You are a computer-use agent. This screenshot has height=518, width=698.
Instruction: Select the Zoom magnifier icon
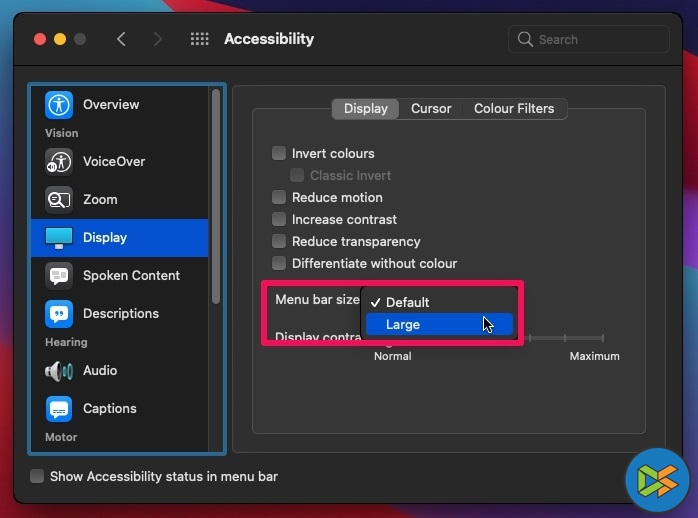59,199
